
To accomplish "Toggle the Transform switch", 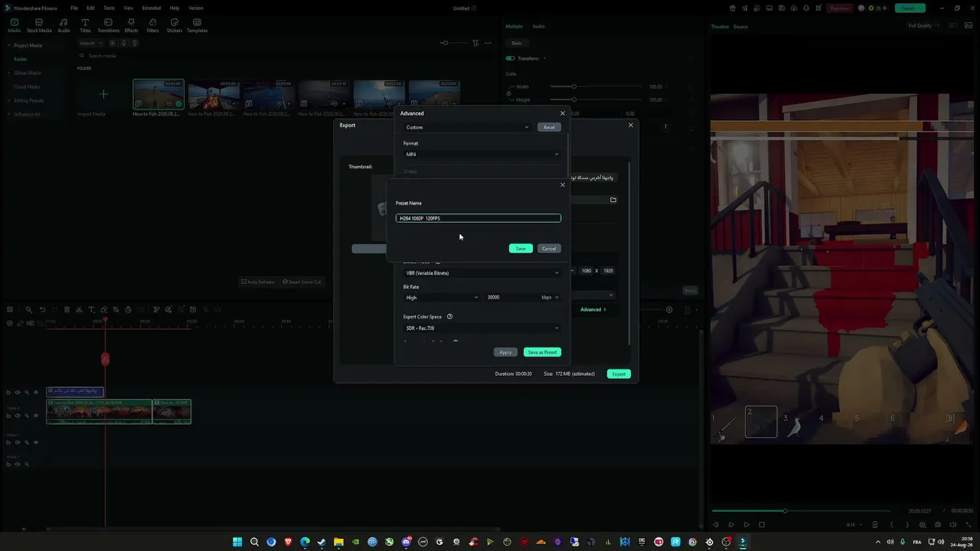I will click(511, 58).
